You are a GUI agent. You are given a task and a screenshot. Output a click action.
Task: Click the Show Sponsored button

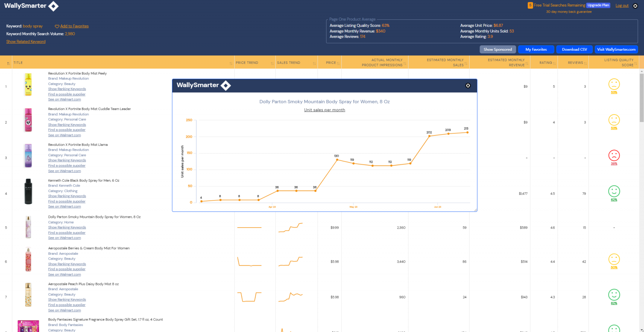498,49
